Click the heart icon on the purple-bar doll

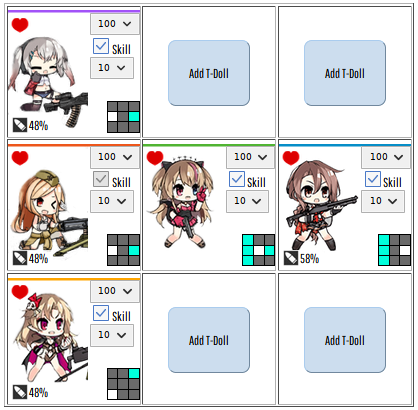tap(20, 25)
